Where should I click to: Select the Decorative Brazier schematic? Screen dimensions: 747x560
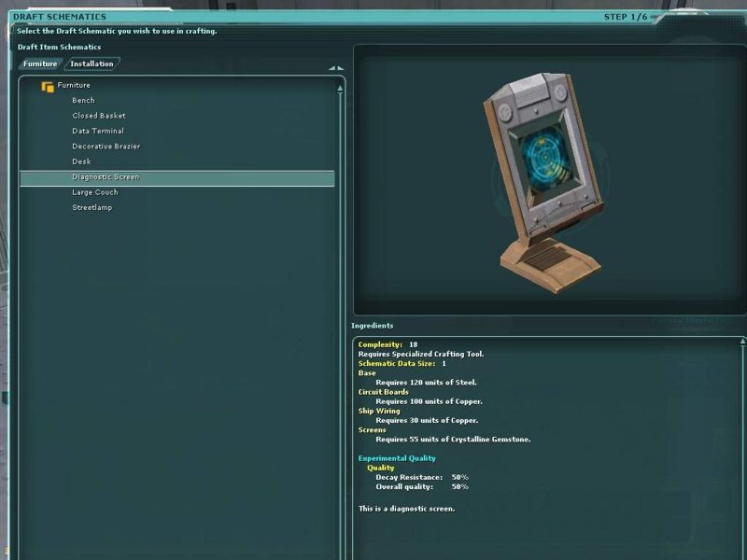[106, 147]
